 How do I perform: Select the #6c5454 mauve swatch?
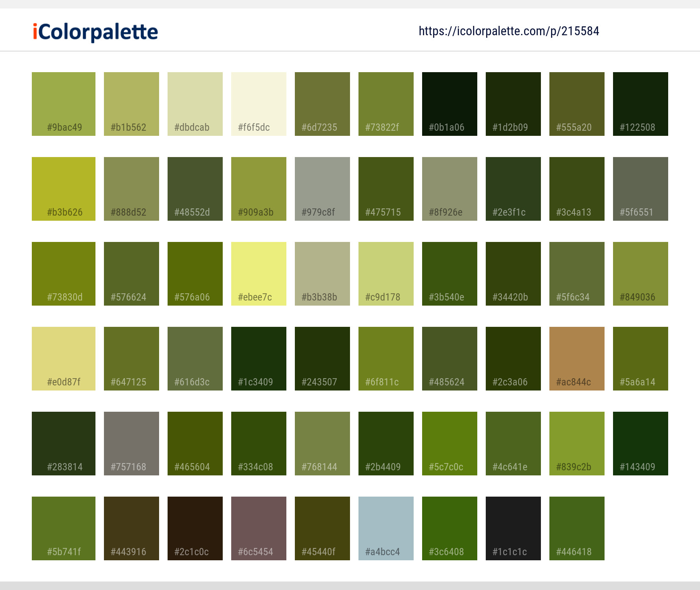pyautogui.click(x=259, y=528)
